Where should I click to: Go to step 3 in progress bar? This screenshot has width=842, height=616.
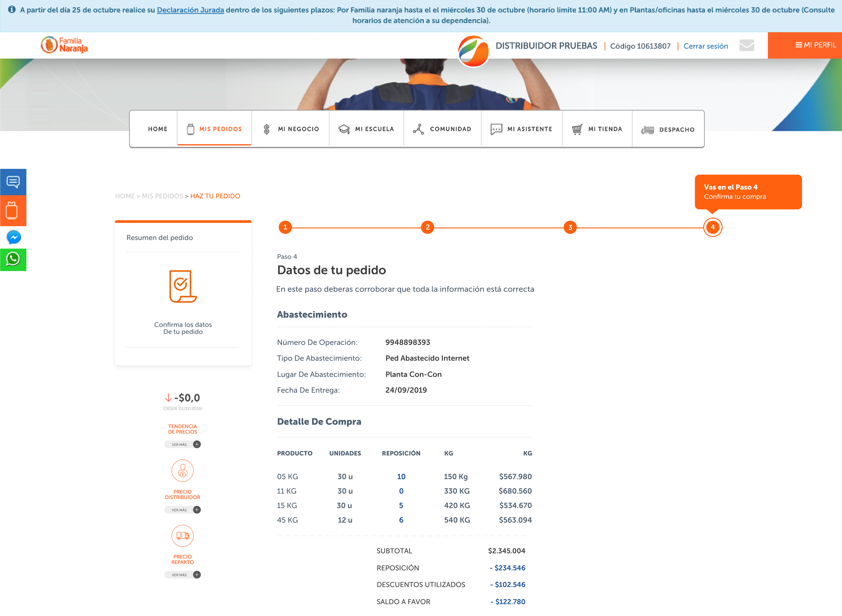570,227
